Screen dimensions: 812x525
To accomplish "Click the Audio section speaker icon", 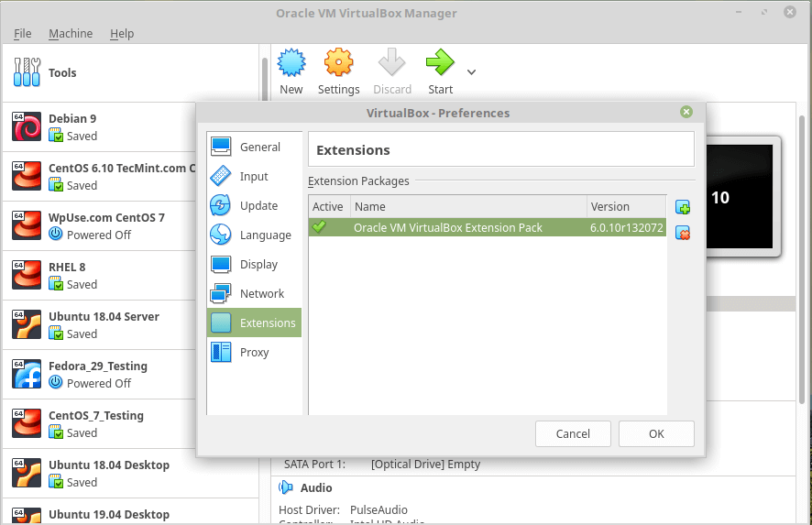I will (286, 487).
